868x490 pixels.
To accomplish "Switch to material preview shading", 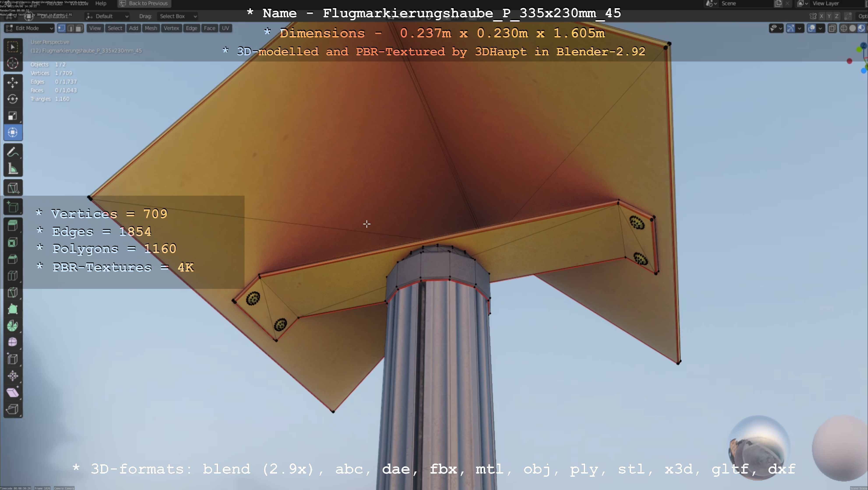I will [861, 28].
